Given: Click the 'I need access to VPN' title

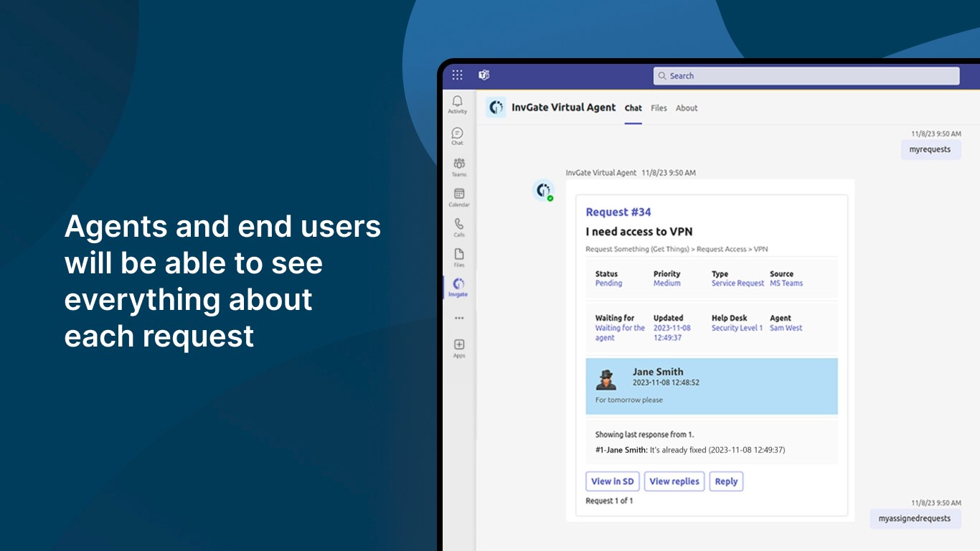Looking at the screenshot, I should [x=639, y=232].
